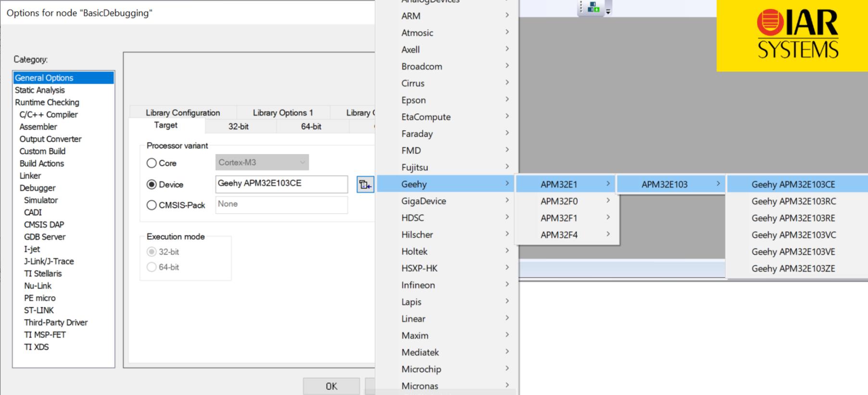This screenshot has height=395, width=868.
Task: Expand the Microchip vendor submenu
Action: pyautogui.click(x=446, y=369)
